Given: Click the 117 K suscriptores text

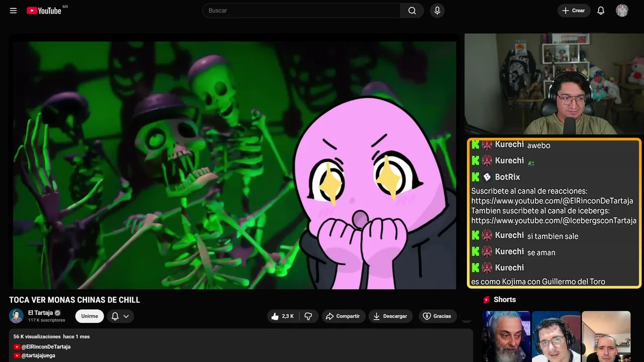Looking at the screenshot, I should tap(47, 320).
